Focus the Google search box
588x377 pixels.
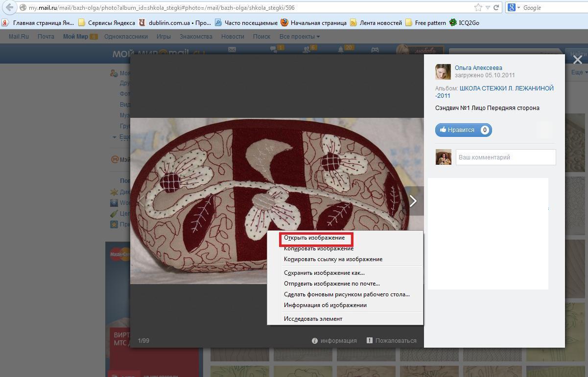(554, 7)
